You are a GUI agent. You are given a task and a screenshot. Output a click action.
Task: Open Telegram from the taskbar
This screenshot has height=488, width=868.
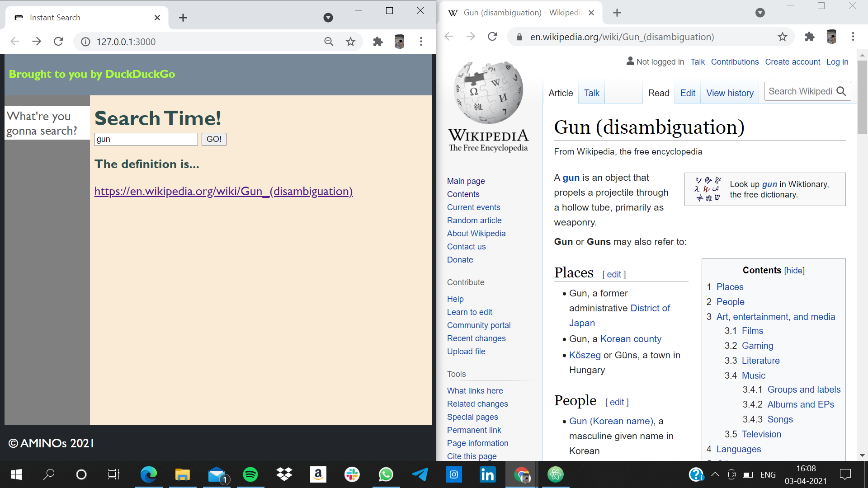420,474
